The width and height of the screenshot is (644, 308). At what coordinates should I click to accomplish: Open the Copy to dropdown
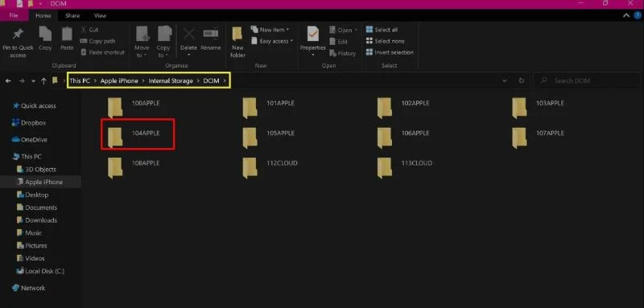[x=163, y=43]
